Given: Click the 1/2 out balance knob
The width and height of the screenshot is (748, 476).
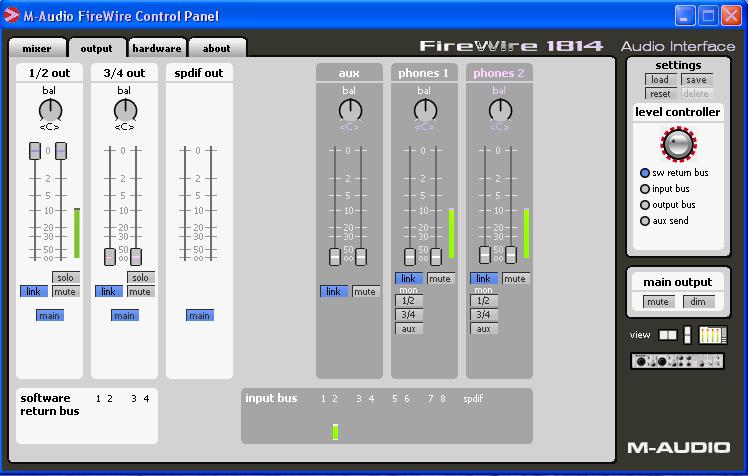Looking at the screenshot, I should 50,110.
